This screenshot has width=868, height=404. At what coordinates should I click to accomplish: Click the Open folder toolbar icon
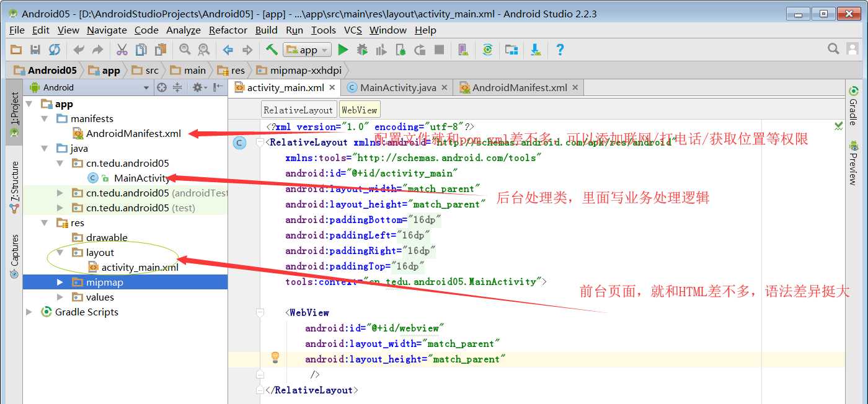(x=17, y=50)
